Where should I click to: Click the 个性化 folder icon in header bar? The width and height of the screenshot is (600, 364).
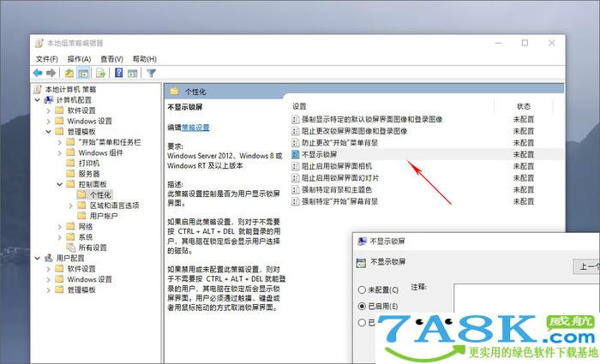tap(175, 92)
